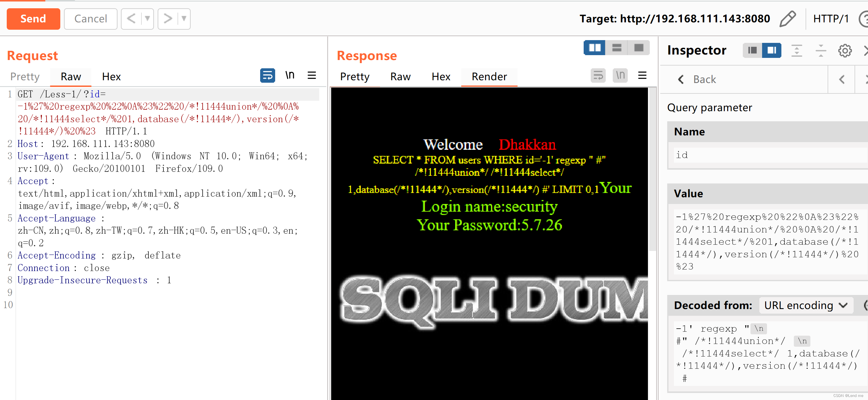Image resolution: width=868 pixels, height=400 pixels.
Task: Go to previous Inspector item chevron
Action: pos(841,79)
